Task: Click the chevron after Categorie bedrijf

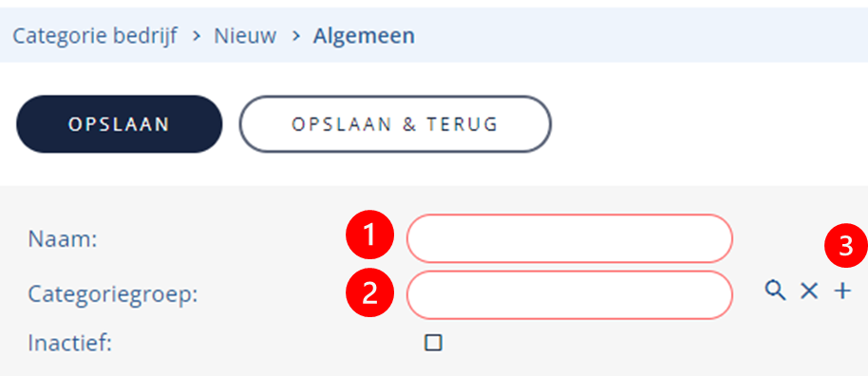Action: pyautogui.click(x=196, y=36)
